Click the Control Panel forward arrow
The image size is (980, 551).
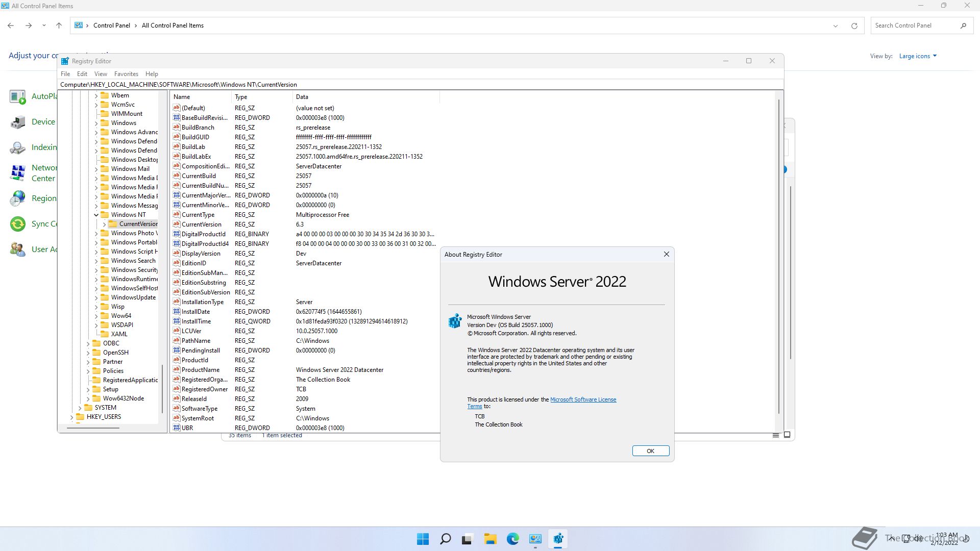tap(29, 26)
